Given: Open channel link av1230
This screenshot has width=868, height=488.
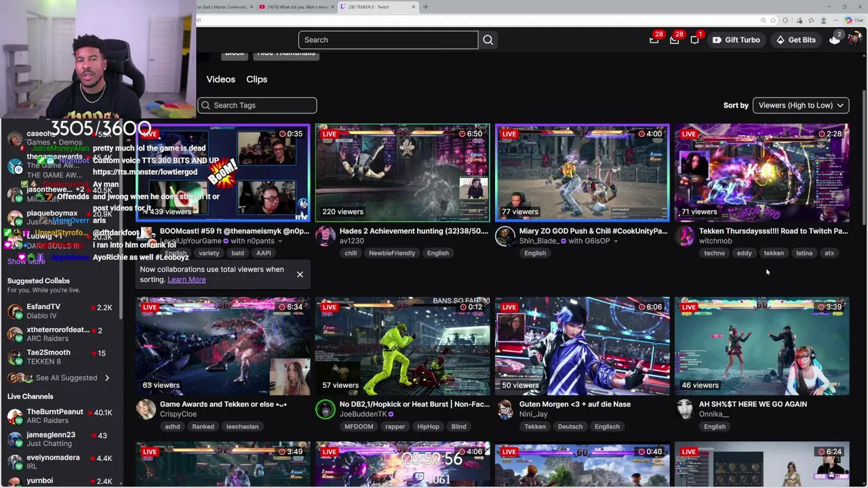Looking at the screenshot, I should tap(352, 241).
